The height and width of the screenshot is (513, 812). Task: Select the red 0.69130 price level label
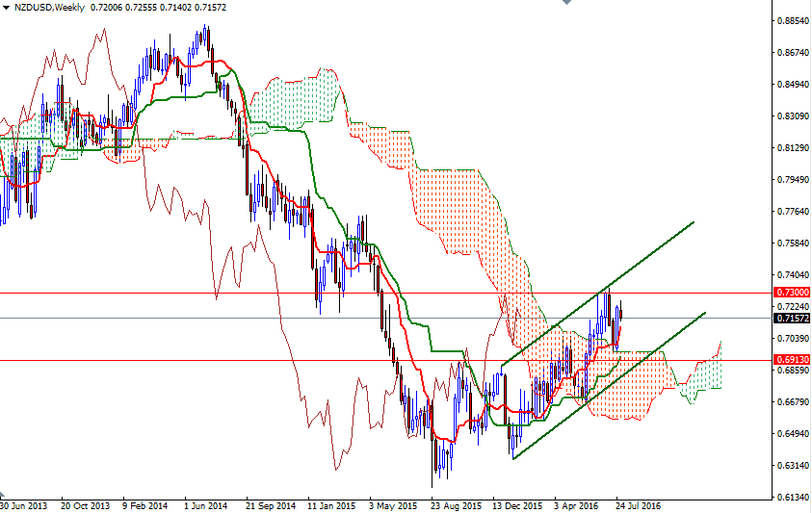(x=792, y=360)
